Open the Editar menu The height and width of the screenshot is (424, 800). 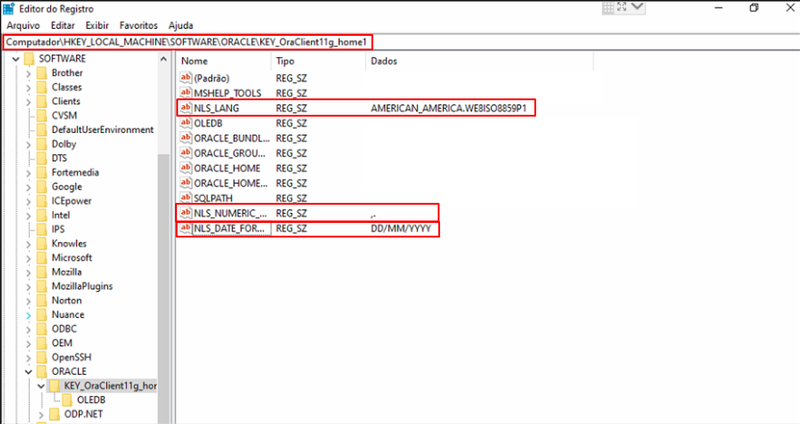[x=63, y=25]
